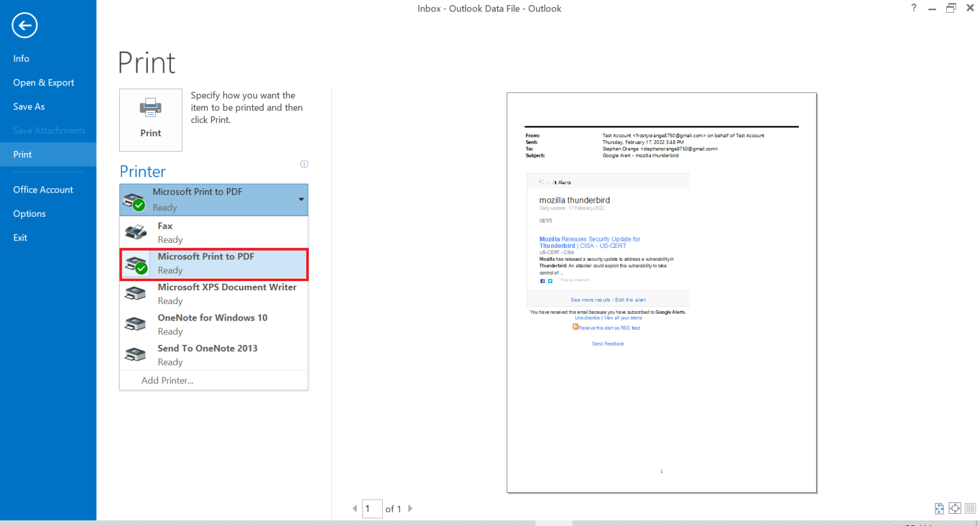Choose the Fax printer from the list
This screenshot has width=980, height=526.
tap(214, 233)
